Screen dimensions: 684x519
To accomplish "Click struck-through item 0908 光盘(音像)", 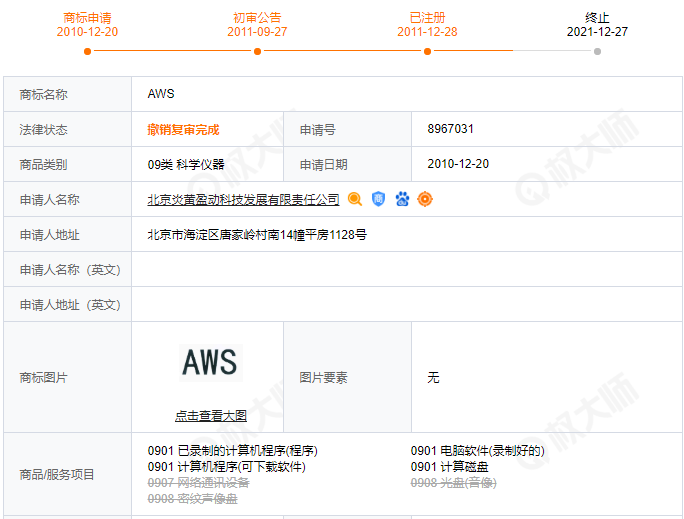I will click(453, 483).
